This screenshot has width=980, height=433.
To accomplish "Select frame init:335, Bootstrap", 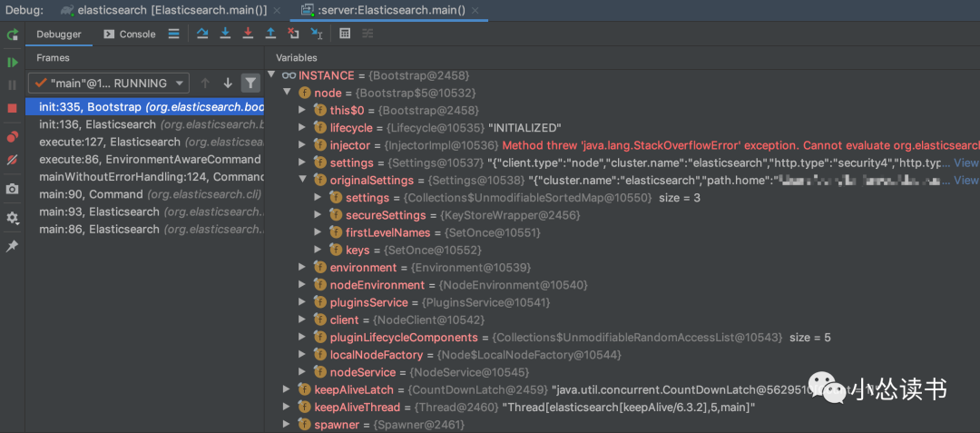I will point(145,107).
